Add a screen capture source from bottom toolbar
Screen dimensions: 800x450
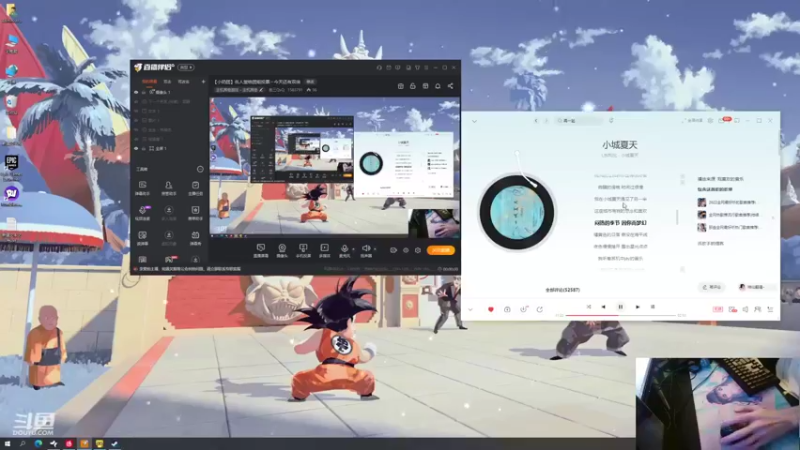point(261,250)
